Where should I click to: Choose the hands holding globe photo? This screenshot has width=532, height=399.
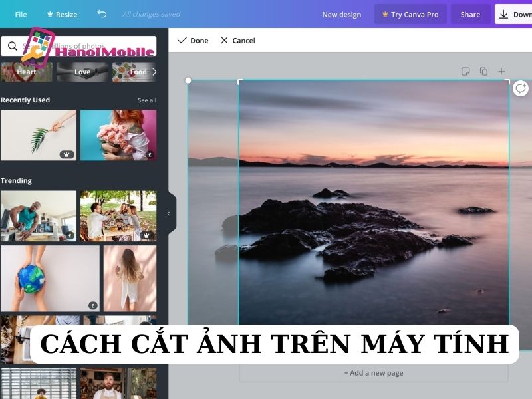[x=50, y=279]
